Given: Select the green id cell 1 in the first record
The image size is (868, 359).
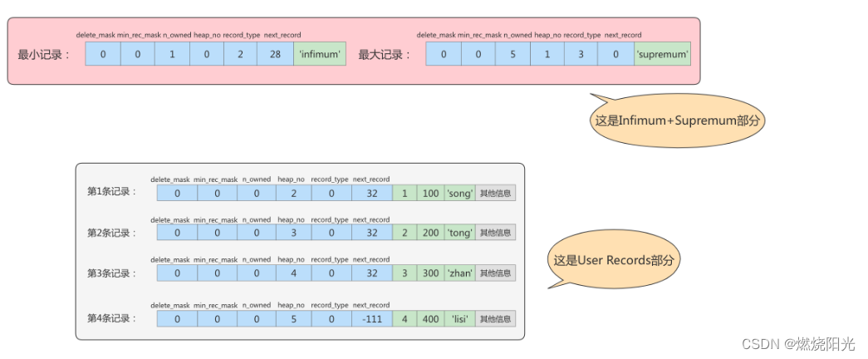Looking at the screenshot, I should (x=405, y=193).
